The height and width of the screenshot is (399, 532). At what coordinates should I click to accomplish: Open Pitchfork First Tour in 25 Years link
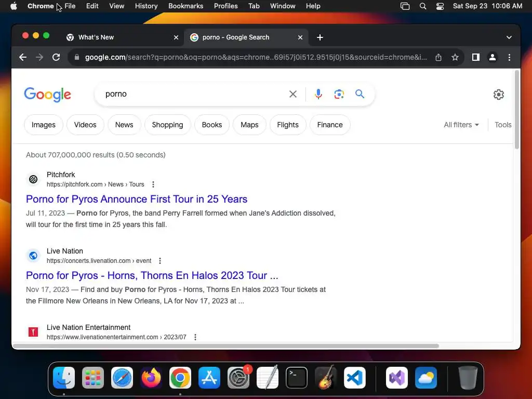(x=137, y=199)
